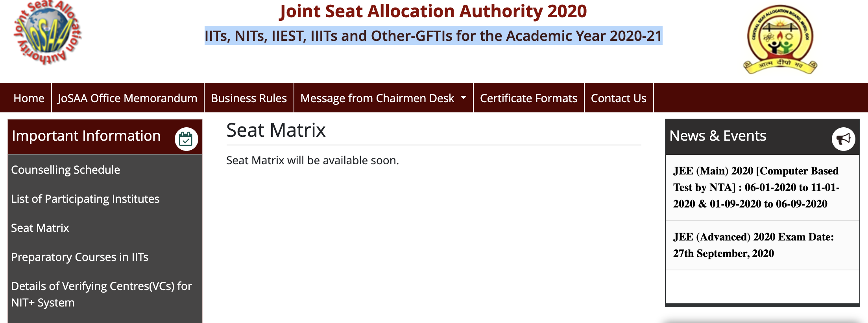Select Certificate Formats in navigation bar

528,98
